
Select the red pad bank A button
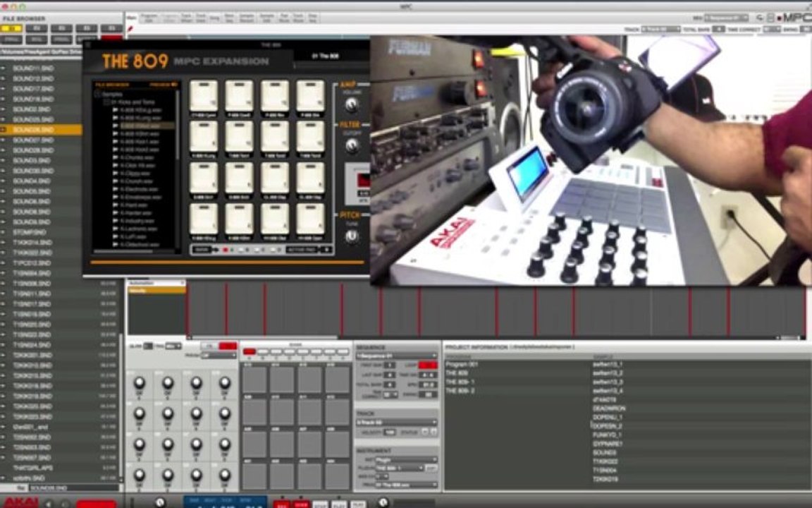249,351
